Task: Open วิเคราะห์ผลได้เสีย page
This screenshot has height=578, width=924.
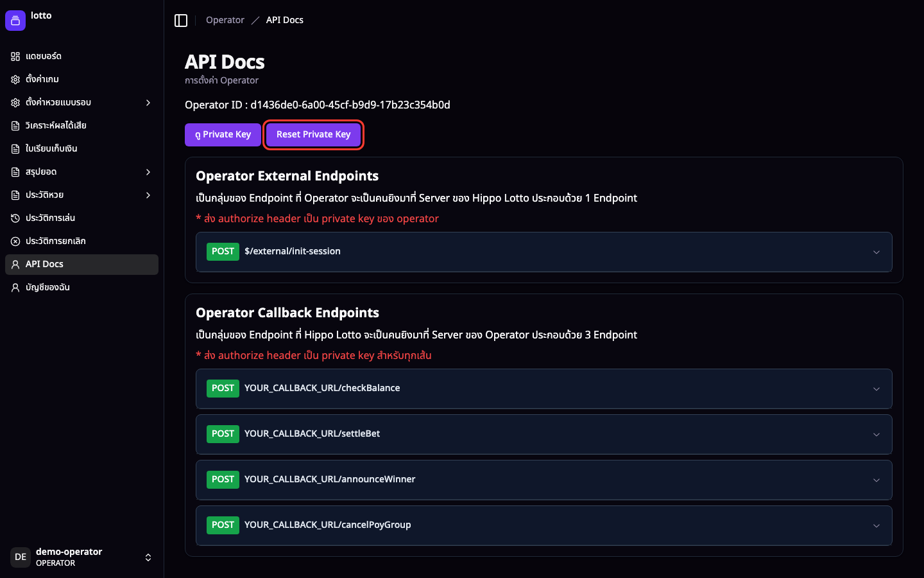Action: click(x=81, y=126)
